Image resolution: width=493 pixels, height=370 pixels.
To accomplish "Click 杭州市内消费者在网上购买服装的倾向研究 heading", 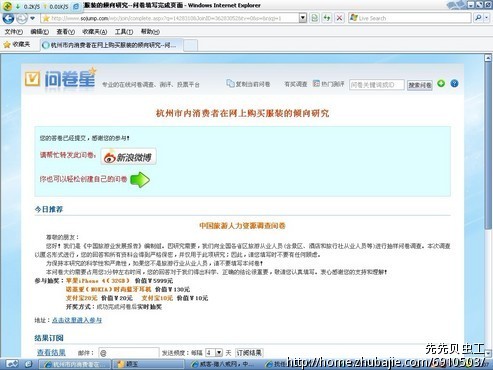I will click(242, 113).
